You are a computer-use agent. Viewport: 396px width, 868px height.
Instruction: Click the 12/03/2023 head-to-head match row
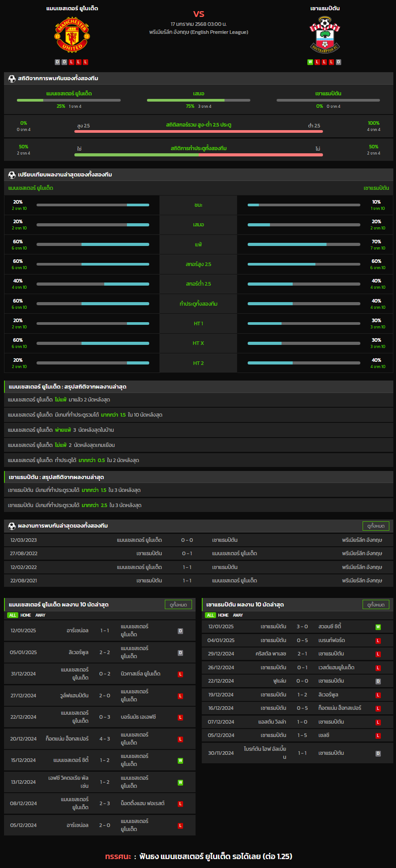pyautogui.click(x=199, y=540)
